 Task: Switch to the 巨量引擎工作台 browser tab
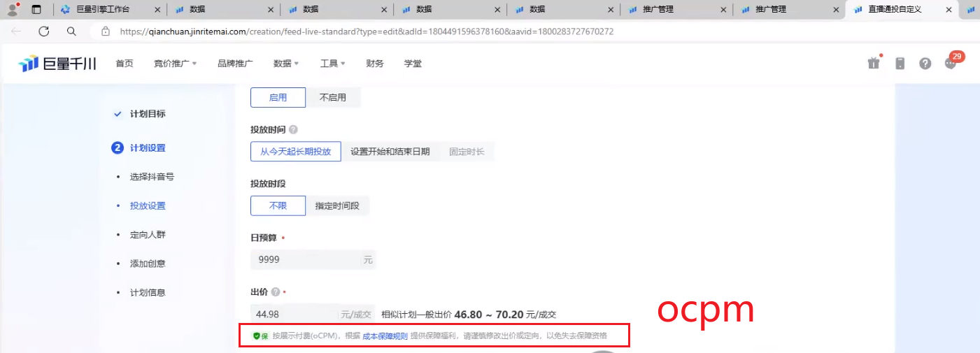point(103,10)
